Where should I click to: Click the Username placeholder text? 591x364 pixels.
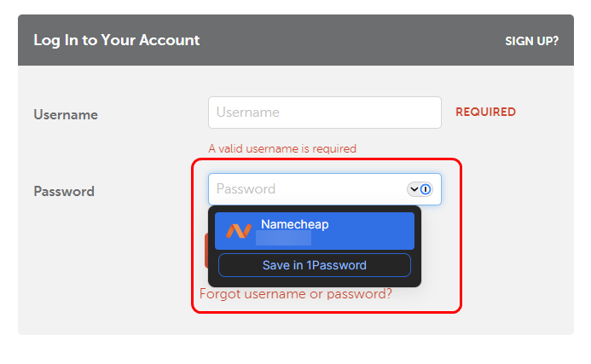click(247, 113)
